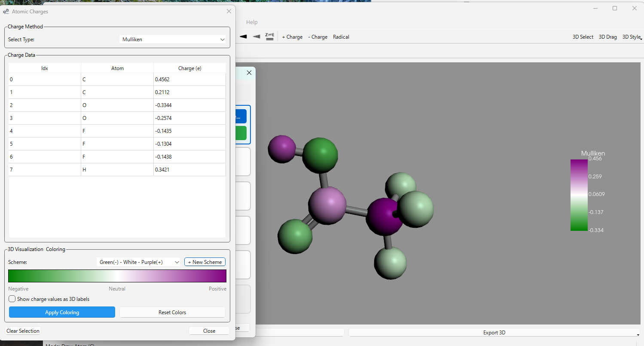Click index cell 3 in the charge table

45,118
